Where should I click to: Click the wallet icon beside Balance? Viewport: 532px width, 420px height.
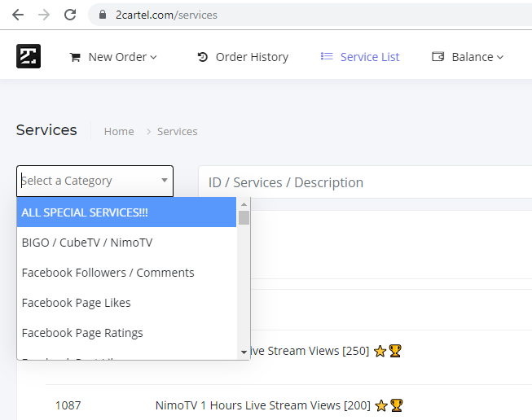click(438, 56)
